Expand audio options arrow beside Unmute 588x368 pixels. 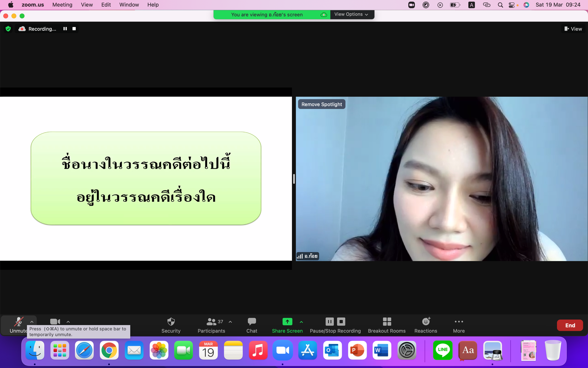[32, 322]
